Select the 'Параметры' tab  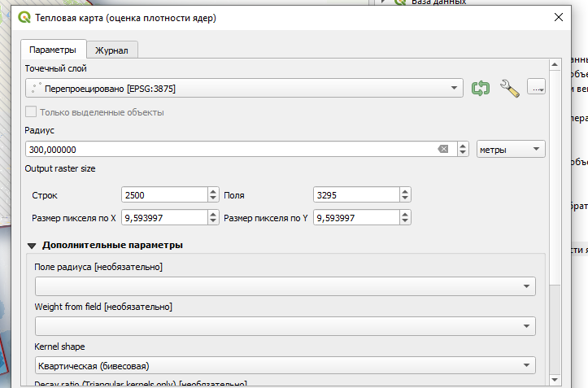(52, 50)
